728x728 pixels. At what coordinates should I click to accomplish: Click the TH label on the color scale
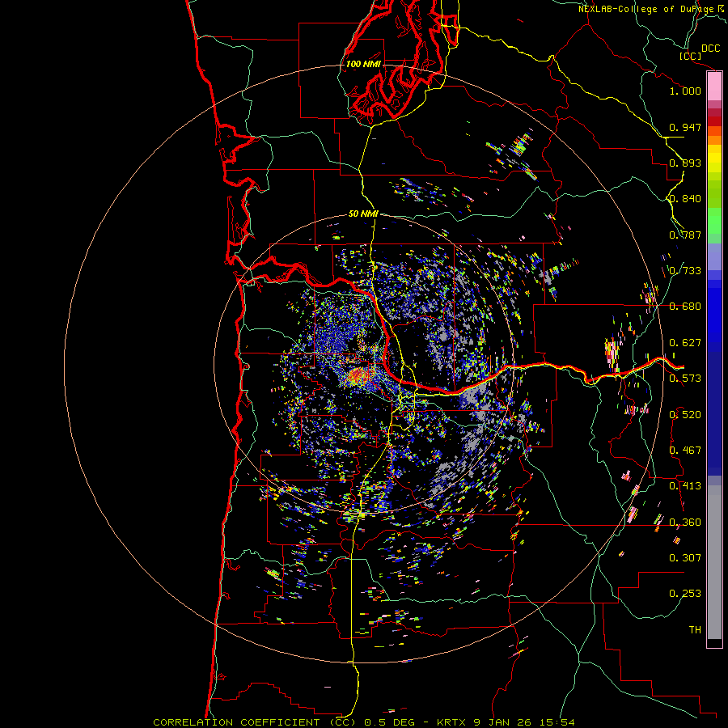(x=695, y=630)
